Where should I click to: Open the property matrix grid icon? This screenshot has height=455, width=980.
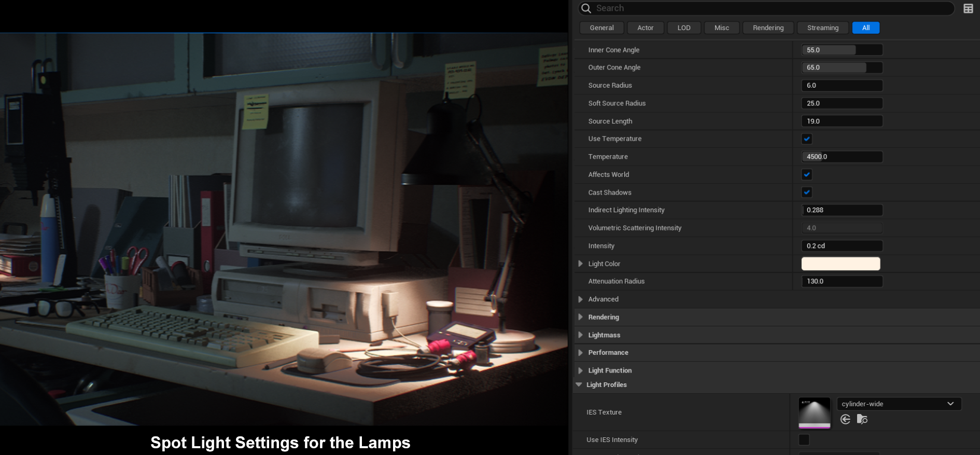[x=968, y=8]
